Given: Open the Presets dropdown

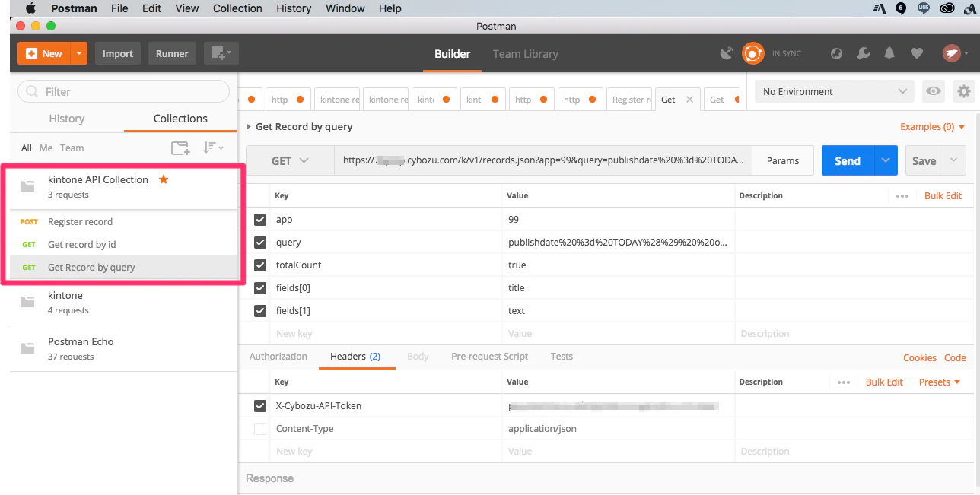Looking at the screenshot, I should (x=940, y=382).
